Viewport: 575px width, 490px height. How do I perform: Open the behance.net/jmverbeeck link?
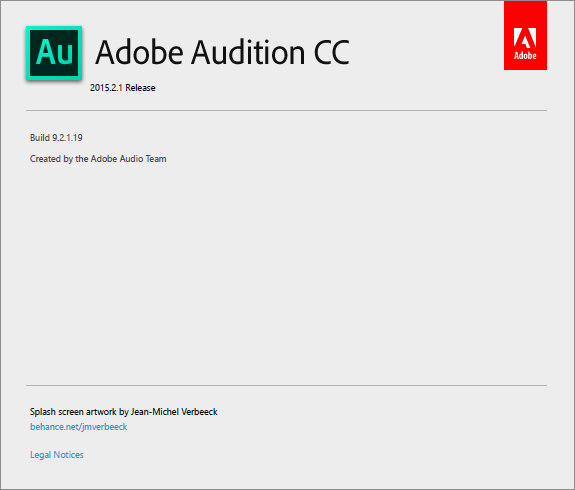[78, 427]
